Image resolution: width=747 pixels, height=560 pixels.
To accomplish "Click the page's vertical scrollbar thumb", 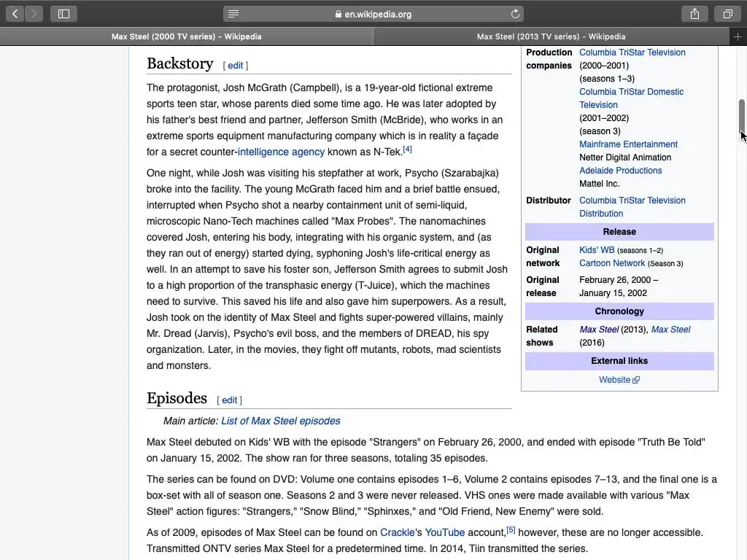I will pos(742,115).
